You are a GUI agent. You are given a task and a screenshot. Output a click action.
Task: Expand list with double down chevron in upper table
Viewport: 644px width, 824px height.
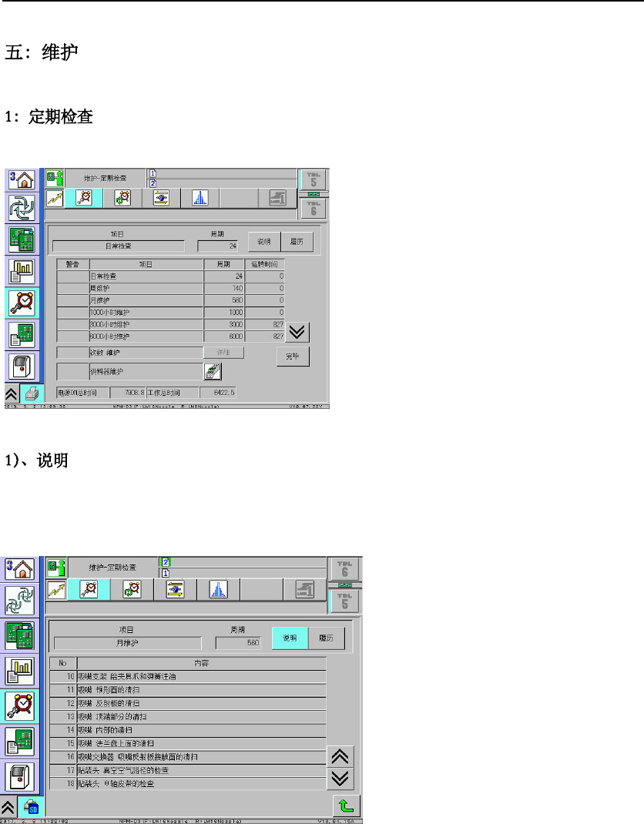pos(297,332)
